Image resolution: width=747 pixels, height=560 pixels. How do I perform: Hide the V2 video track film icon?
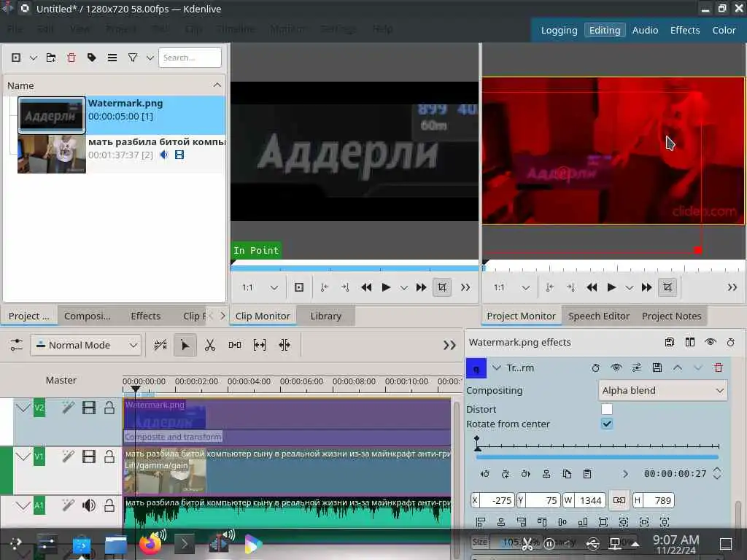click(x=88, y=408)
